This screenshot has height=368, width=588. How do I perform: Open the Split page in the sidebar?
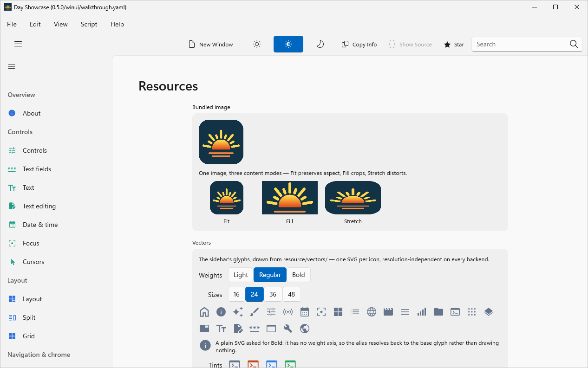[56, 317]
